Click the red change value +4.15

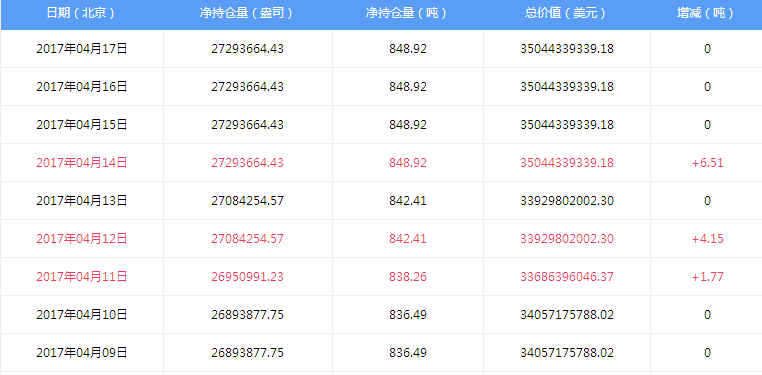[x=708, y=239]
